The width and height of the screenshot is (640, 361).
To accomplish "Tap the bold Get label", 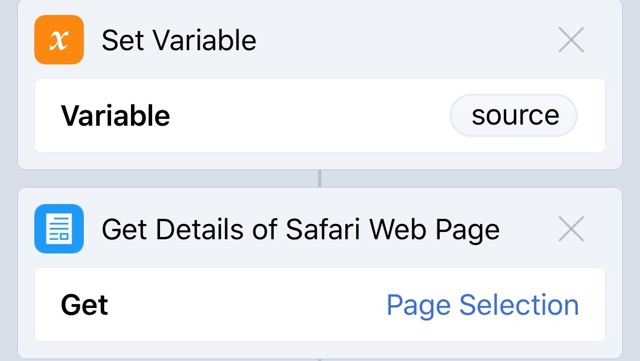I will 84,305.
